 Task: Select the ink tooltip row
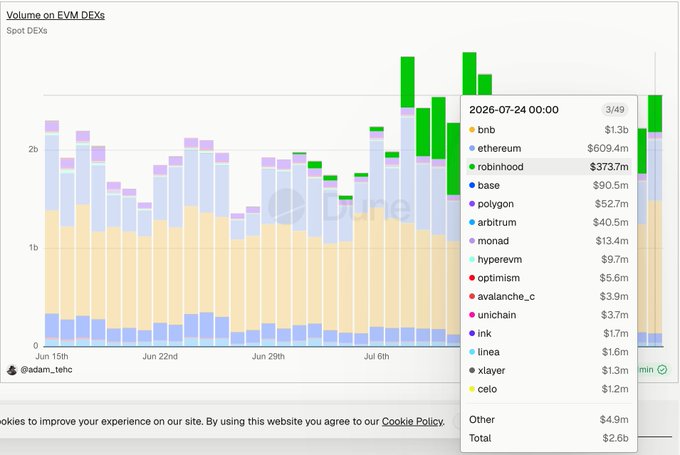[x=549, y=333]
